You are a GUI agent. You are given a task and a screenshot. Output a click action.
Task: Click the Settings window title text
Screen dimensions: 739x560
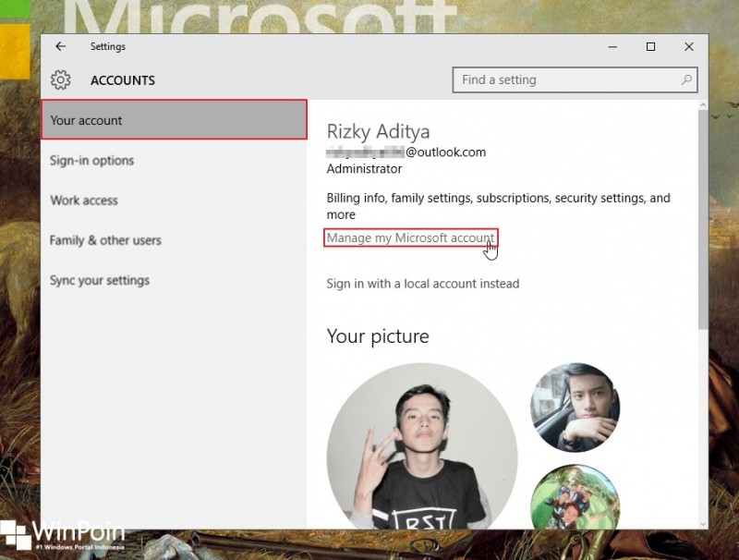pyautogui.click(x=108, y=46)
